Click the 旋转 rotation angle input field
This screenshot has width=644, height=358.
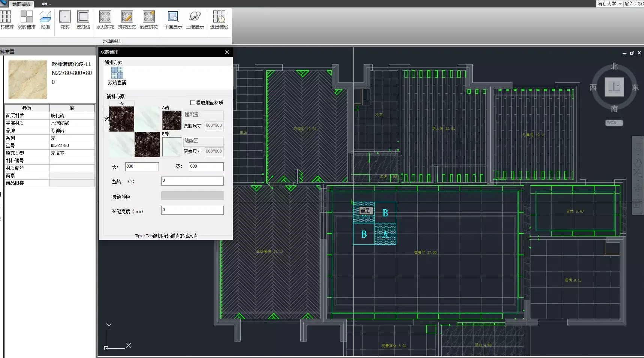coord(192,181)
